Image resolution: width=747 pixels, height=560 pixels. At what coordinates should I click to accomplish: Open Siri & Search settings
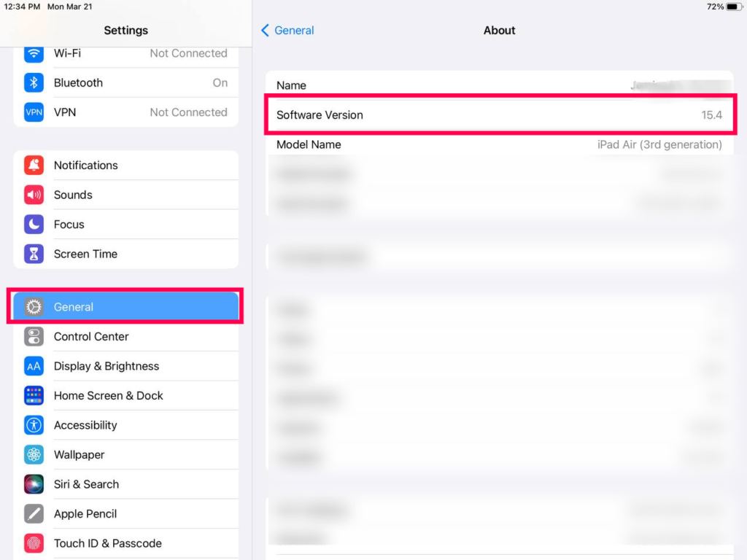125,484
